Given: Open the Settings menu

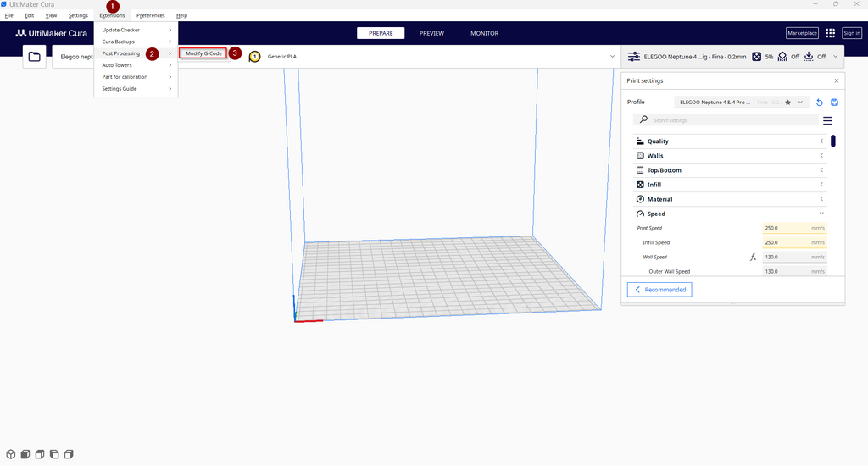Looking at the screenshot, I should 78,15.
